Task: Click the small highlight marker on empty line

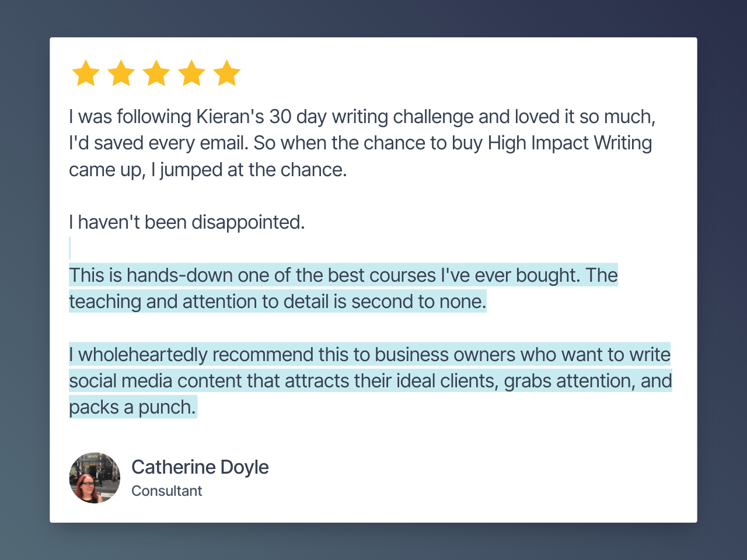Action: 70,249
